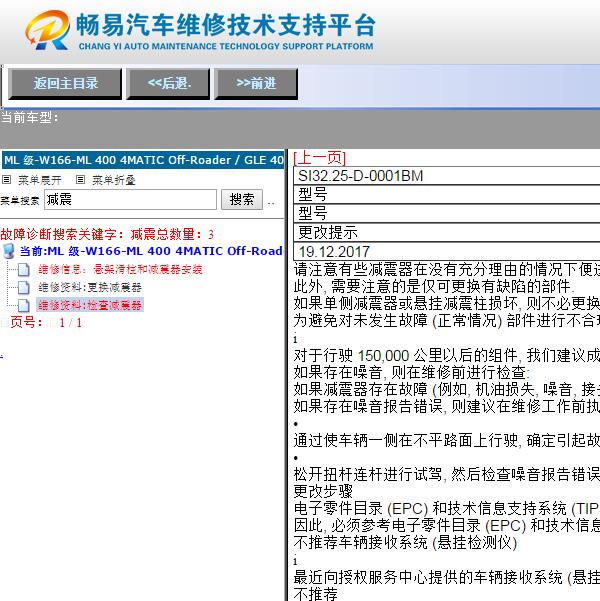The height and width of the screenshot is (601, 600).
Task: Click the 搜索 search button
Action: pyautogui.click(x=242, y=199)
